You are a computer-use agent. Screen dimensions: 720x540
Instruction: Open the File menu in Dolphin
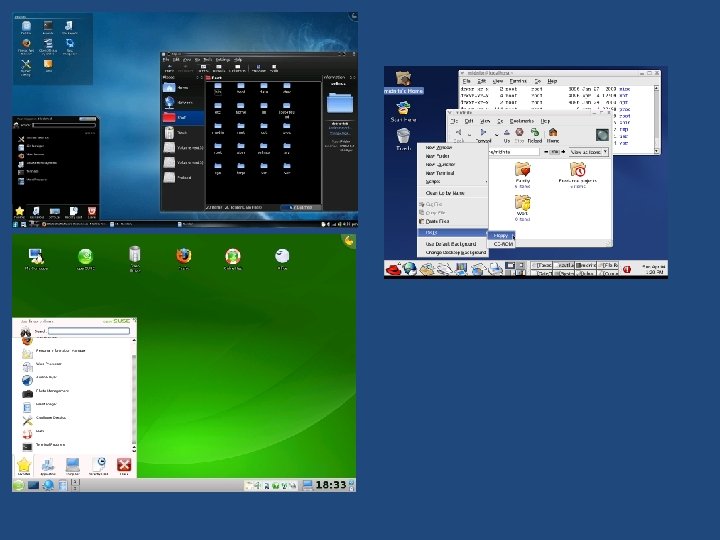[x=166, y=60]
